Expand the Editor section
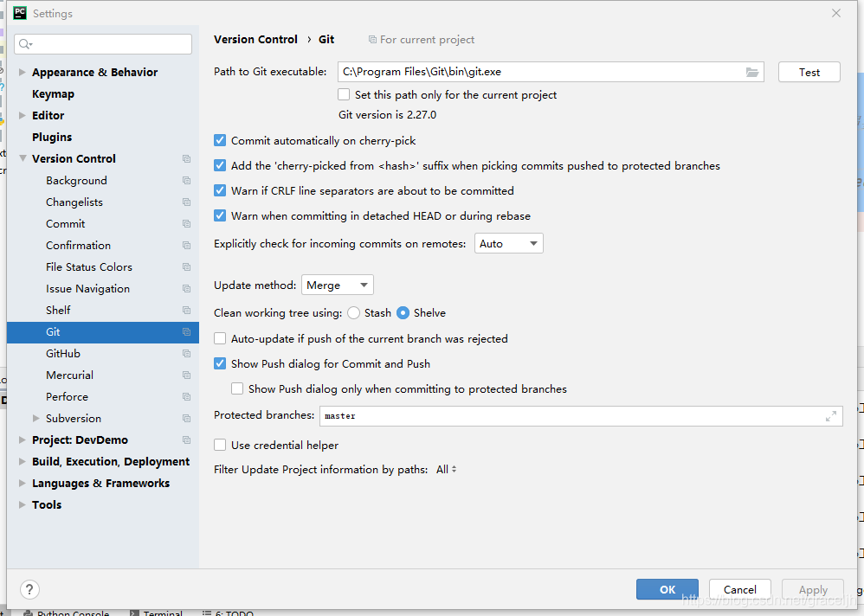Screen dimensions: 864x616 22,116
